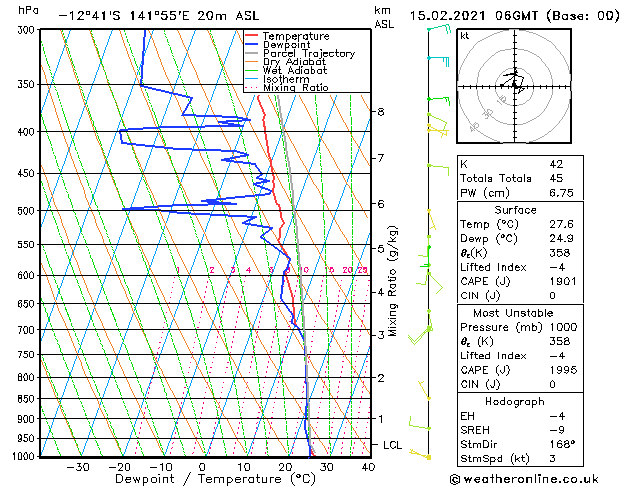Click the Most Unstable Pressure value 1000
629x486 pixels.
564,327
